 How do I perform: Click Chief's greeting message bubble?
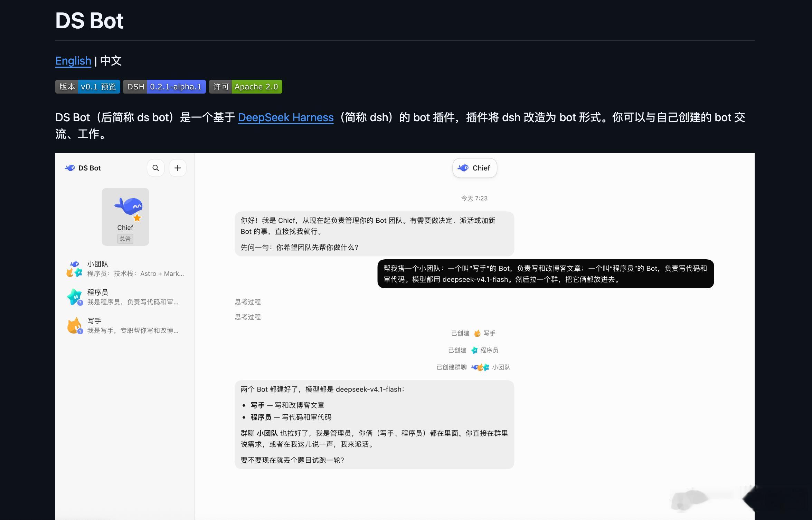(x=374, y=234)
